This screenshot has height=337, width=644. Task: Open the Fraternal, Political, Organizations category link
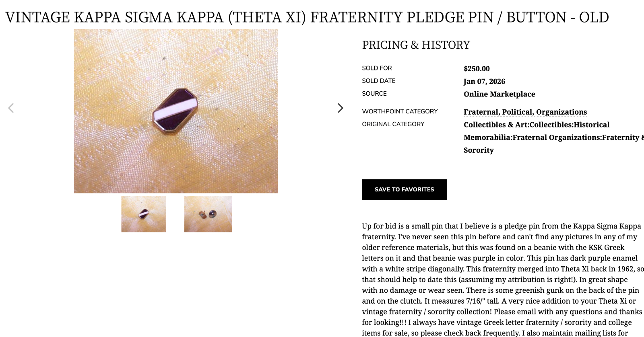(525, 112)
